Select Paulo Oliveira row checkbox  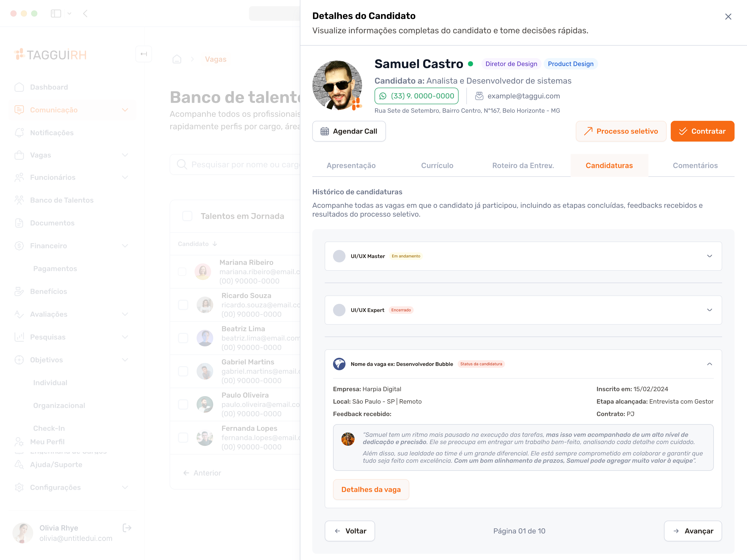(x=183, y=404)
